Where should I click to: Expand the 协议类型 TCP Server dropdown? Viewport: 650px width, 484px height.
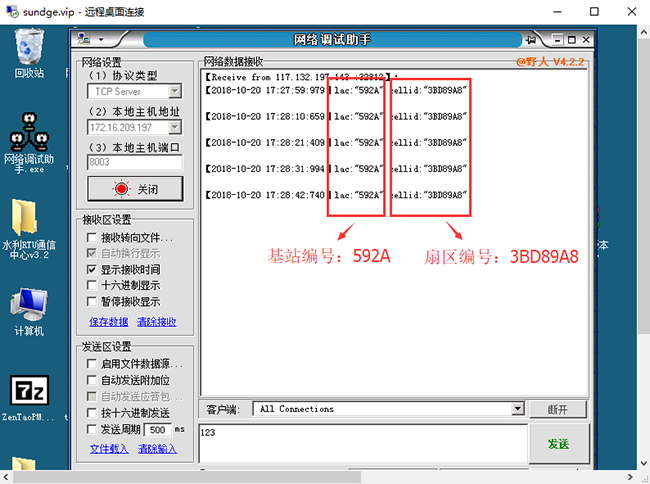point(175,91)
